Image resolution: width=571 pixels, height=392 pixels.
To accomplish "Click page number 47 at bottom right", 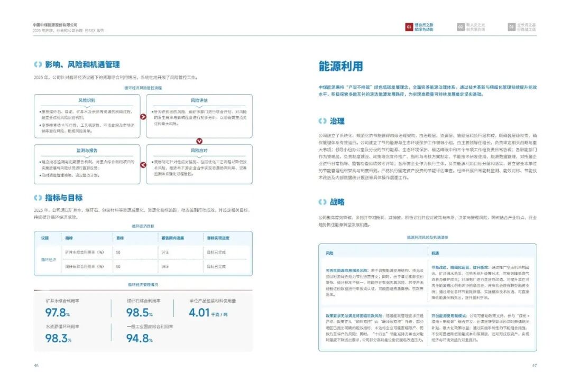I will pyautogui.click(x=534, y=366).
